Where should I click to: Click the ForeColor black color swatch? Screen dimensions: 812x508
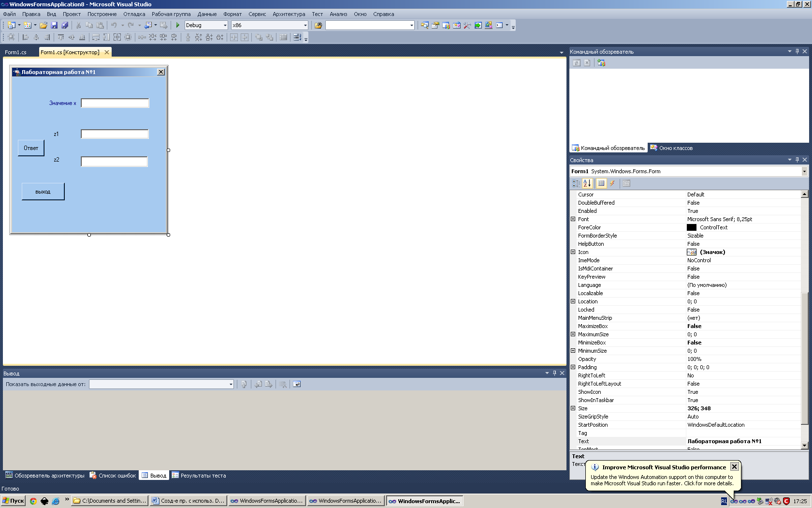pos(692,227)
